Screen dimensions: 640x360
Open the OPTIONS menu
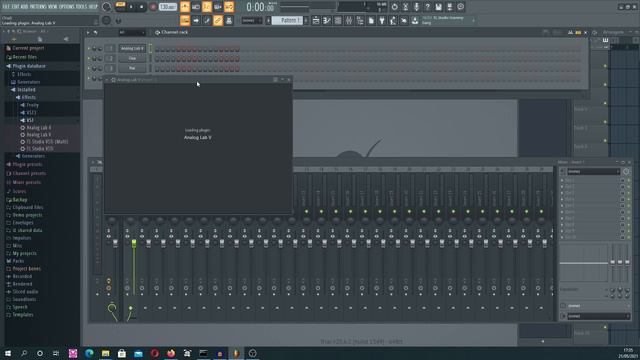(x=67, y=7)
